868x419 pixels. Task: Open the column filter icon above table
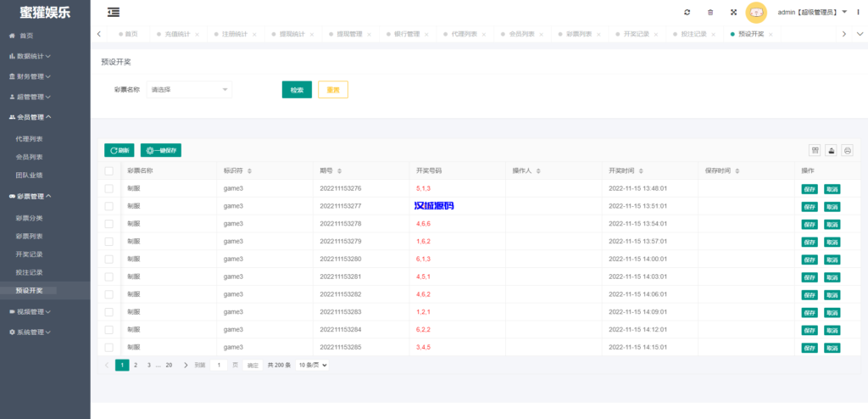click(815, 150)
